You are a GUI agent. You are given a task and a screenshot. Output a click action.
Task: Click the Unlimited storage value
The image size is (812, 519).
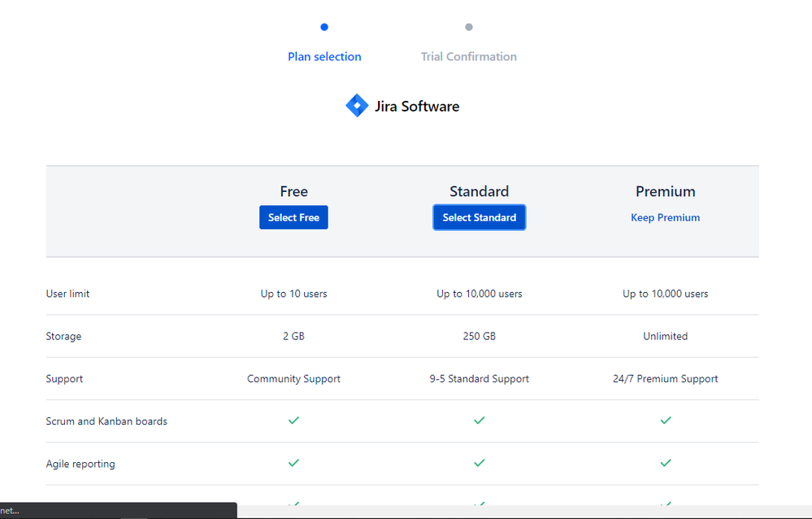pos(666,336)
